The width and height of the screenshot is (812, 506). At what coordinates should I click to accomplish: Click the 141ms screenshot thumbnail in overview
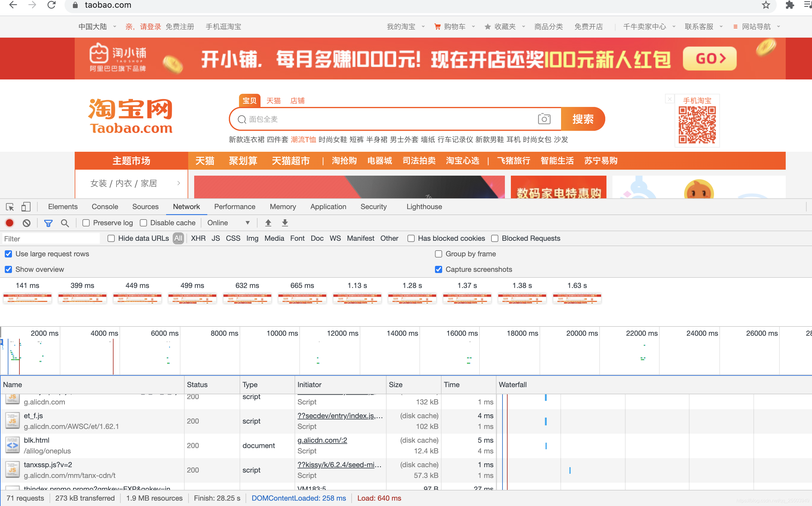pos(27,298)
